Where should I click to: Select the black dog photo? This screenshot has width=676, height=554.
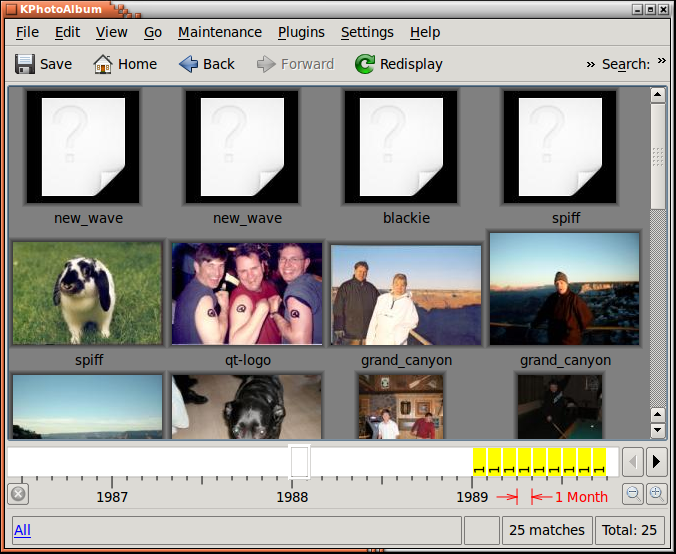coord(247,407)
